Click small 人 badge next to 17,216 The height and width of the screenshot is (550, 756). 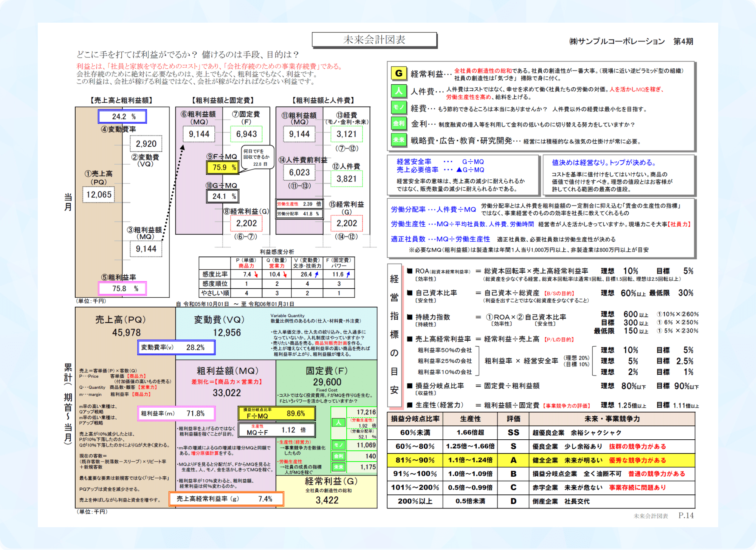339,422
